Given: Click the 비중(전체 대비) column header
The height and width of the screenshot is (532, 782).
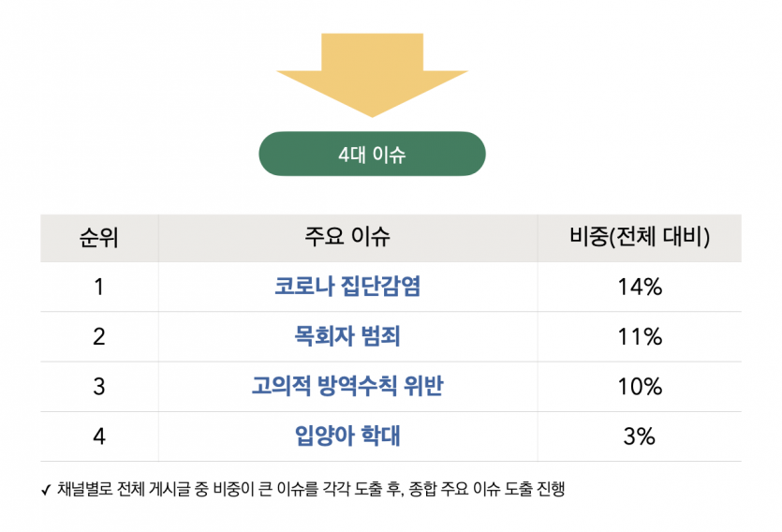Looking at the screenshot, I should pyautogui.click(x=640, y=238).
